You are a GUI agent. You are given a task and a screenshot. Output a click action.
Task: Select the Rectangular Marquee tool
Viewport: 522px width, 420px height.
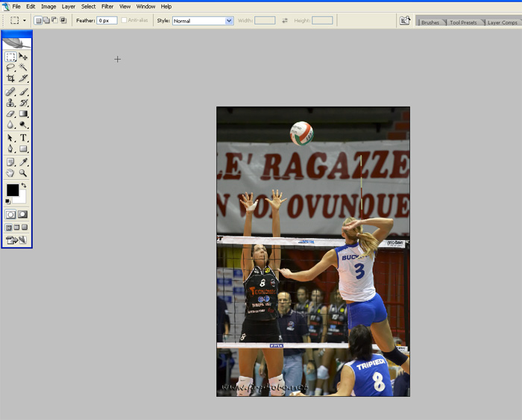pos(10,57)
